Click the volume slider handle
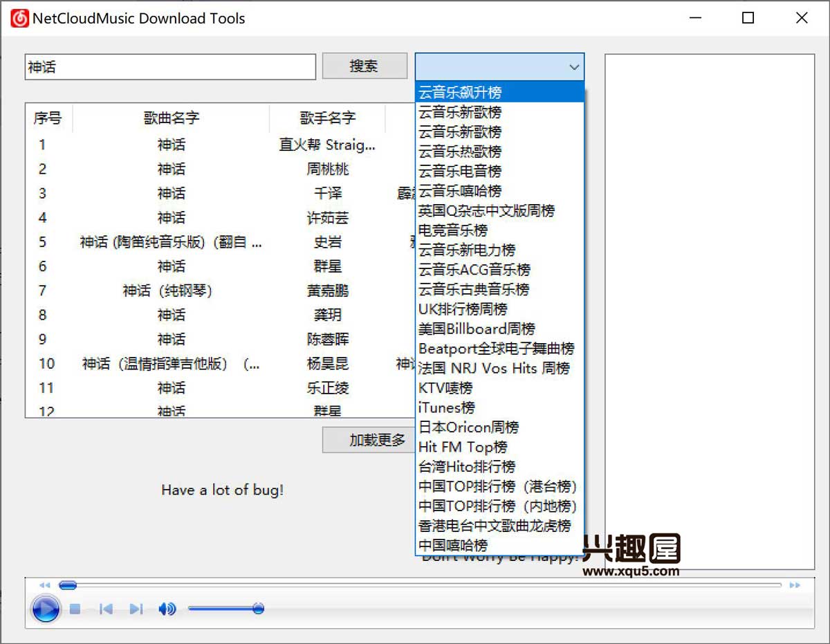Viewport: 830px width, 644px height. [x=258, y=609]
